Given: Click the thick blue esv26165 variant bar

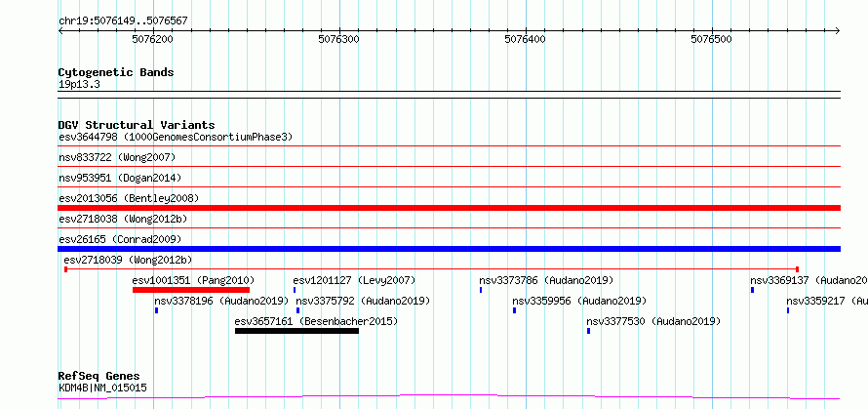Looking at the screenshot, I should (x=449, y=249).
